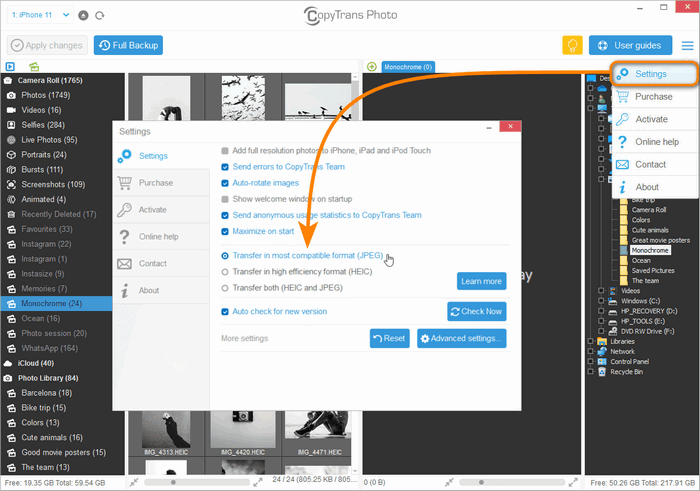This screenshot has height=491, width=700.
Task: Open Purchase in Settings dialog sidebar
Action: coord(161,183)
